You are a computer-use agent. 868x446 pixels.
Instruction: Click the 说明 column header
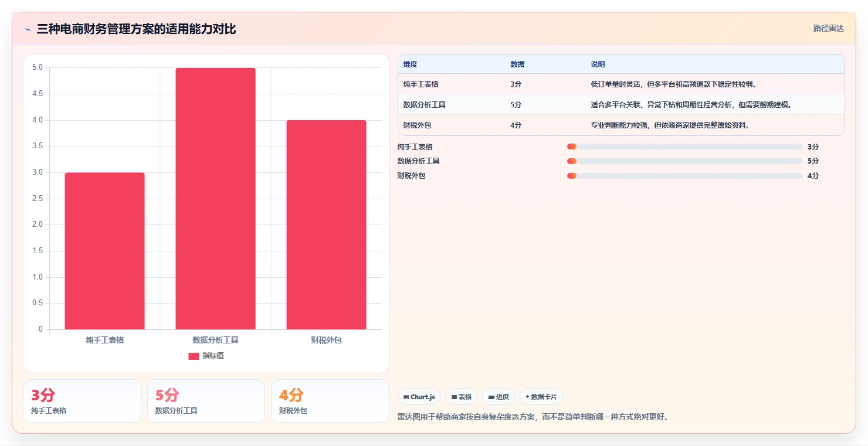(598, 64)
